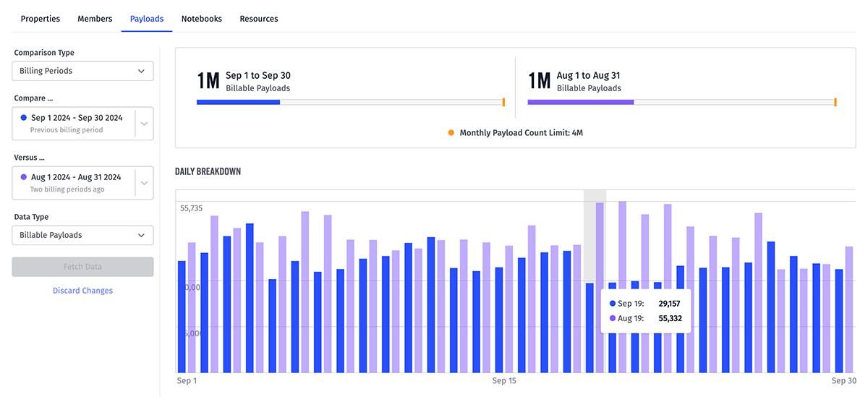Click the Previous billing period subtext
Viewport: 868px width, 397px height.
pyautogui.click(x=67, y=130)
